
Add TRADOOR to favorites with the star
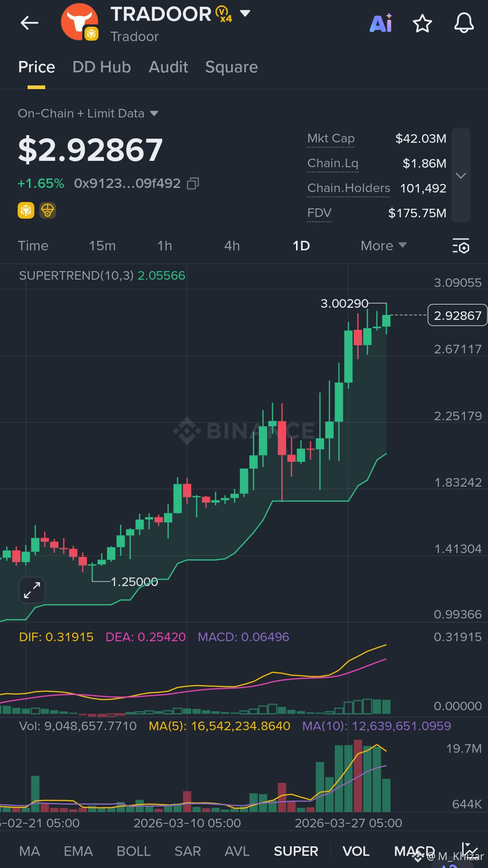click(x=422, y=23)
